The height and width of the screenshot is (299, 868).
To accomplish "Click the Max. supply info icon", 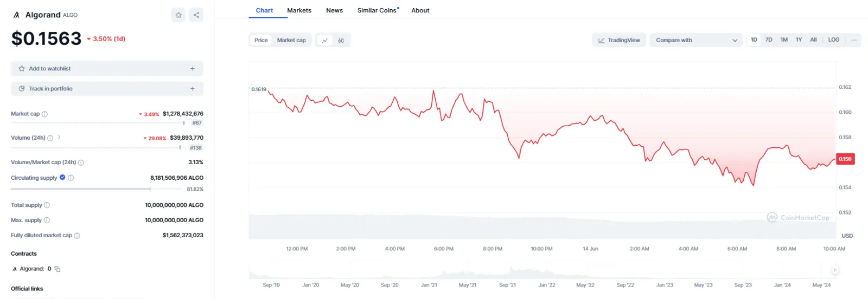I will pyautogui.click(x=47, y=220).
